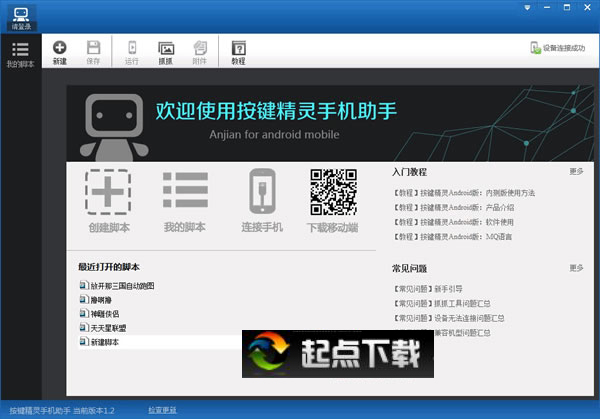Open the 抓抓 capture tool
This screenshot has height=419, width=600.
166,52
